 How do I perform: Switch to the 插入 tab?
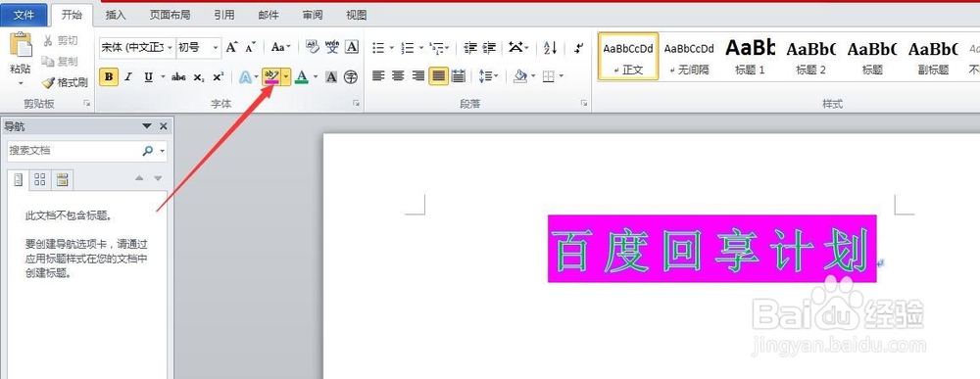116,15
